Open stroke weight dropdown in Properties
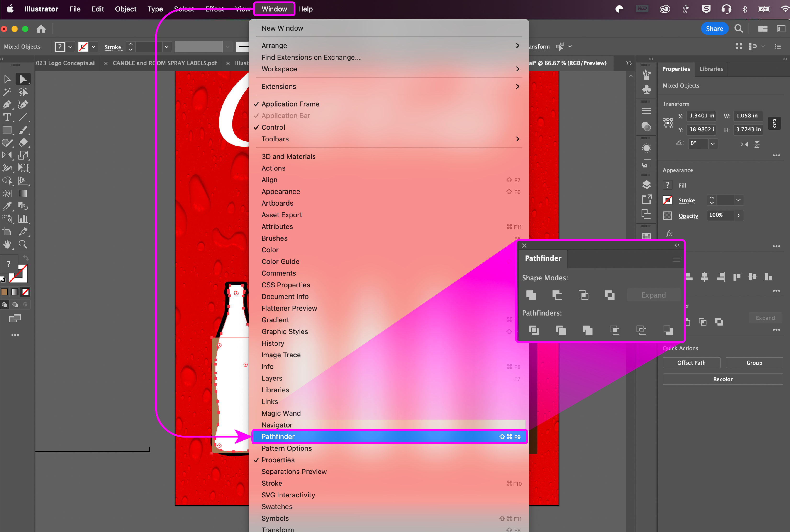790x532 pixels. coord(738,200)
